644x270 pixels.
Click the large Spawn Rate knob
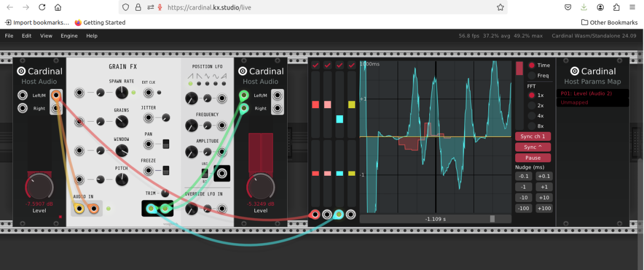coord(122,93)
